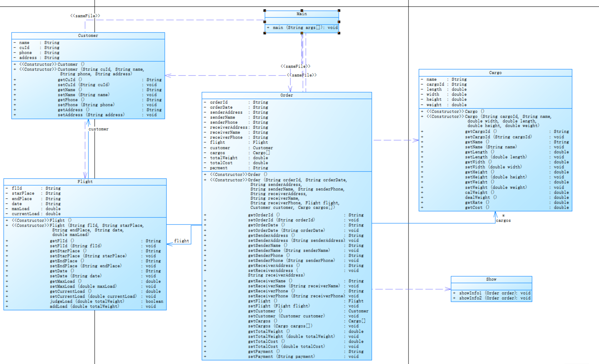
Task: Click bottom-right selection handle of Main box
Action: coord(339,33)
